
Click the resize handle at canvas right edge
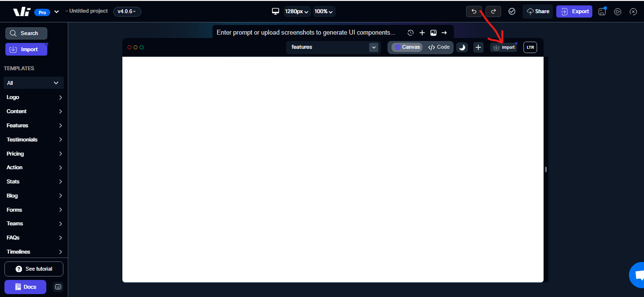click(x=546, y=169)
